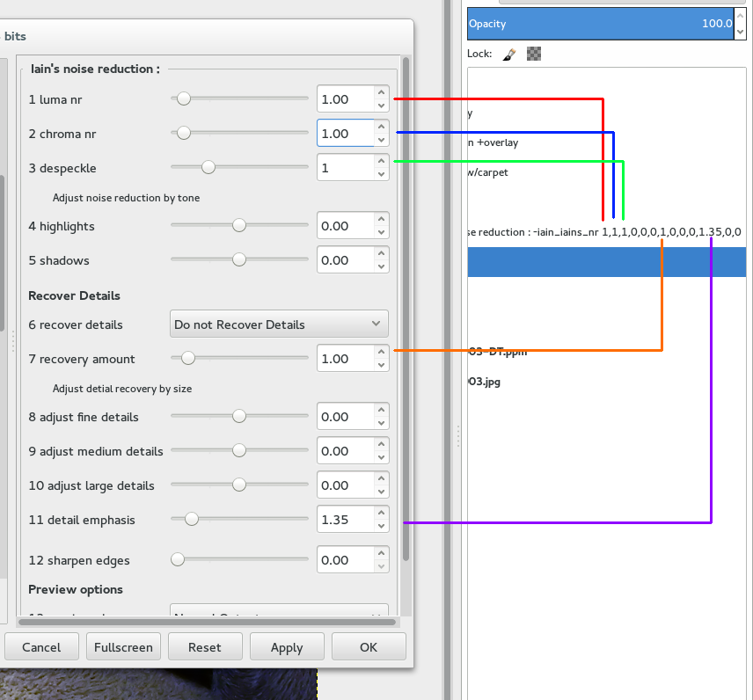Image resolution: width=753 pixels, height=700 pixels.
Task: Toggle the lock pixels paintbrush icon
Action: (508, 54)
